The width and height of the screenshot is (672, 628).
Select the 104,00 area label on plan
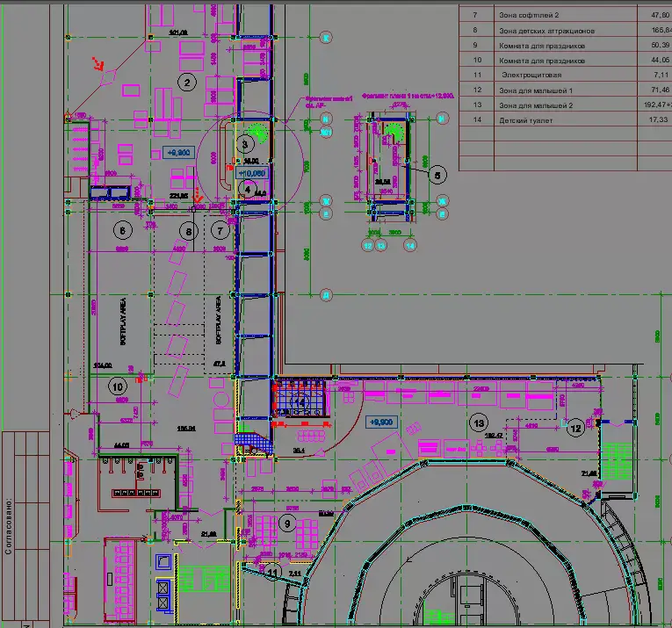coord(103,365)
